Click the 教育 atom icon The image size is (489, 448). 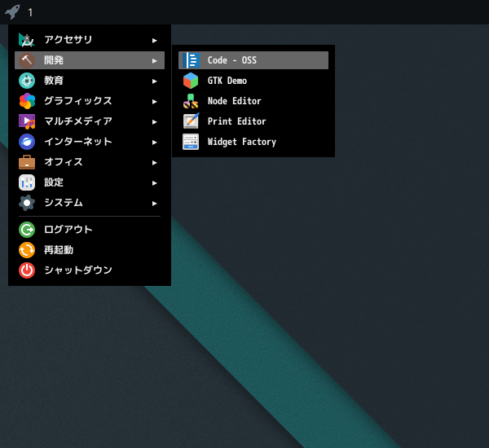(x=27, y=81)
